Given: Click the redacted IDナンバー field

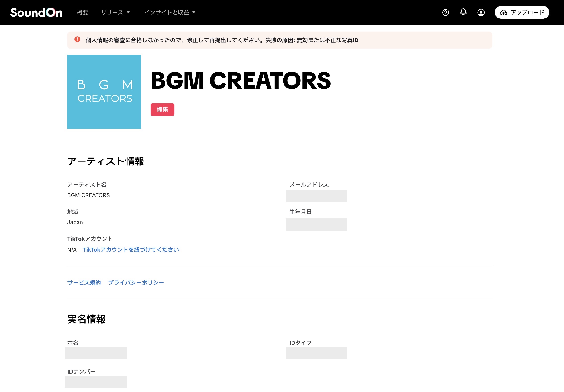Looking at the screenshot, I should (x=96, y=382).
